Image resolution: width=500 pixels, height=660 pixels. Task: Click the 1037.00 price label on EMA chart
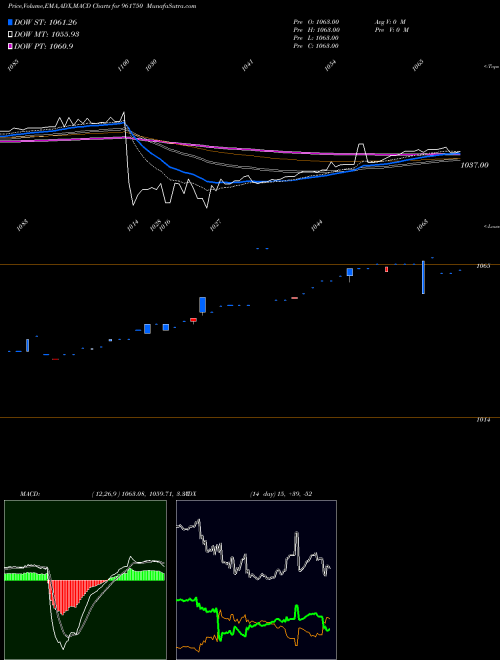[474, 165]
